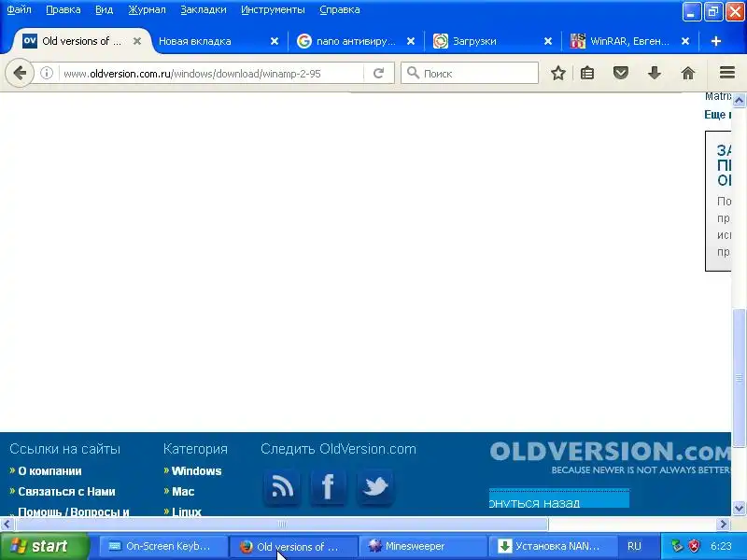This screenshot has height=560, width=747.
Task: Click the horizontal scrollbar left arrow
Action: [x=7, y=525]
